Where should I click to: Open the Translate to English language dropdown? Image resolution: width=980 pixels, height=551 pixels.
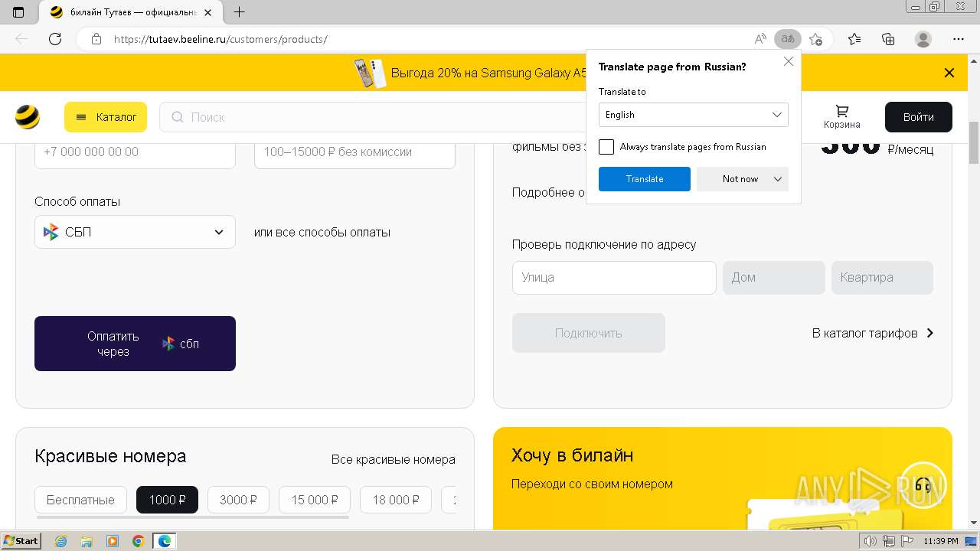click(693, 115)
